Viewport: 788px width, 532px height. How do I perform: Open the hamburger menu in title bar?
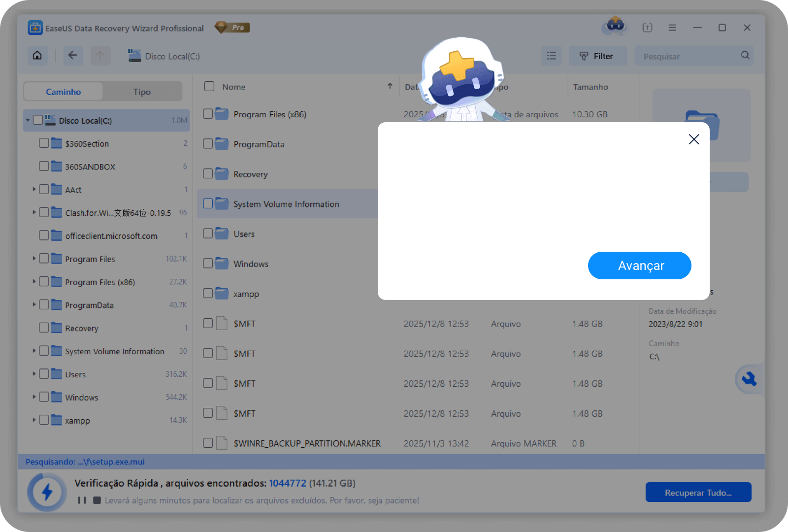tap(672, 28)
